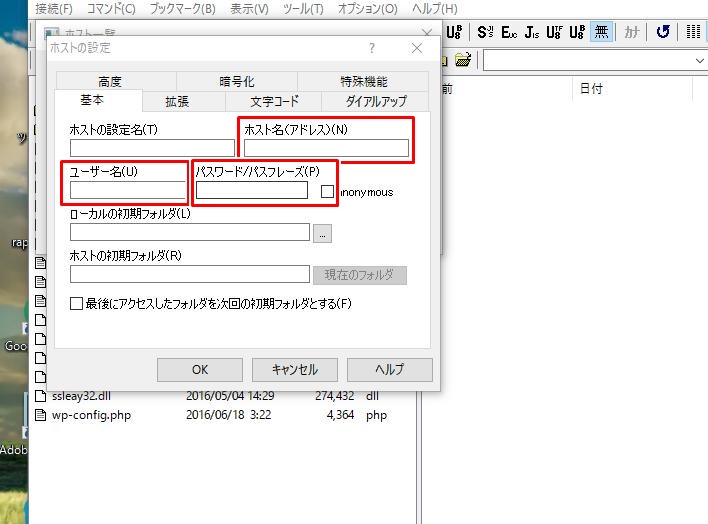Viewport: 708px width, 524px height.
Task: Switch to the 拡張 tab
Action: click(177, 101)
